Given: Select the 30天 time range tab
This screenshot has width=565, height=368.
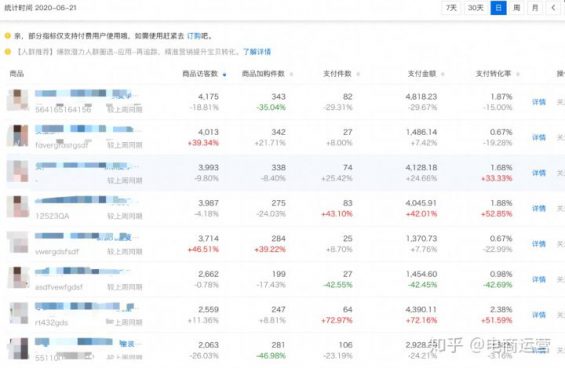Looking at the screenshot, I should 475,8.
